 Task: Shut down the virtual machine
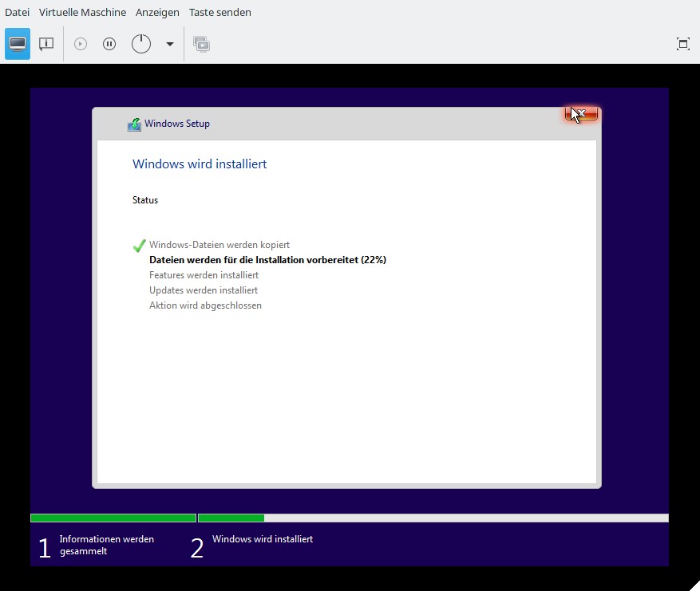click(x=141, y=44)
